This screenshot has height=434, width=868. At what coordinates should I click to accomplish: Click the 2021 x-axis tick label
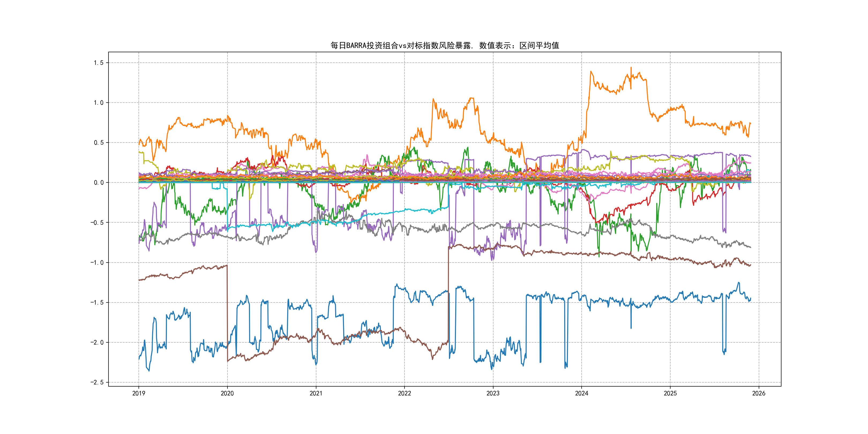316,393
